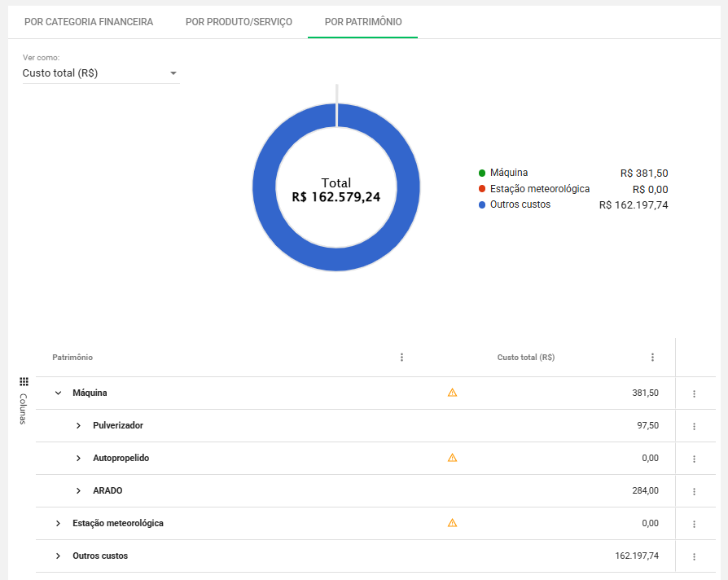
Task: Switch to Por Categoria Financeira tab
Action: click(89, 22)
